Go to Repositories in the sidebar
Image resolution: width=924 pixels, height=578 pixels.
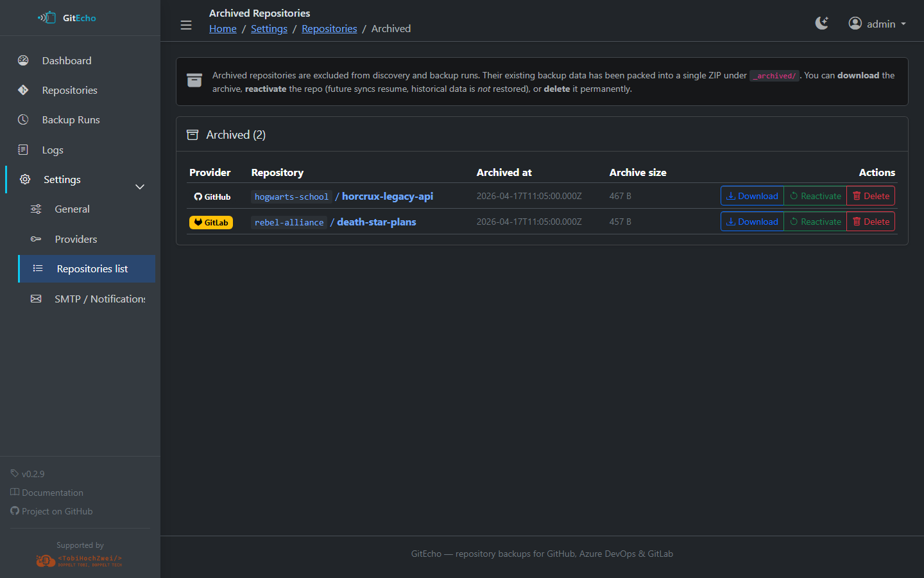pyautogui.click(x=69, y=91)
